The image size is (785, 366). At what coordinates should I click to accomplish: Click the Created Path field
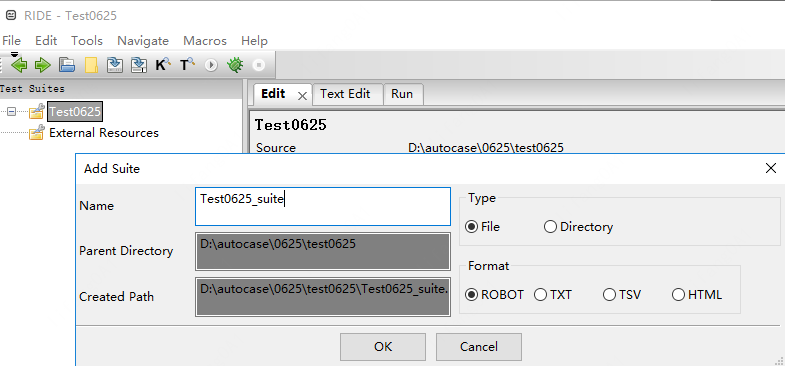[x=323, y=297]
